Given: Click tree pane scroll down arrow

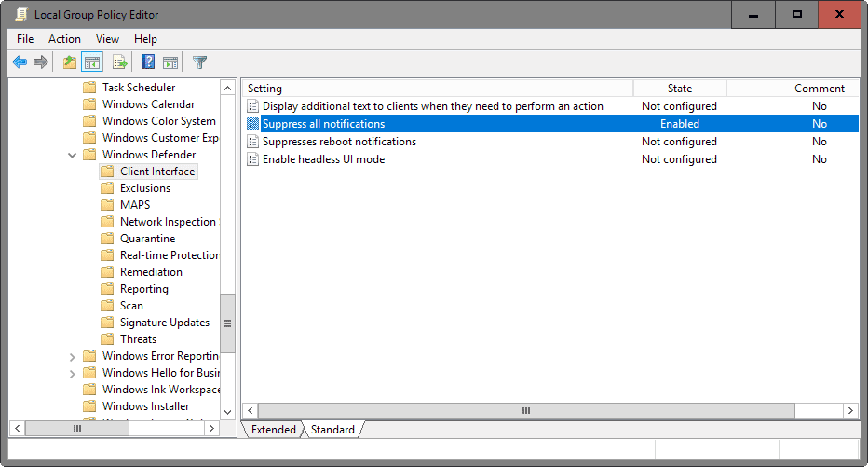Looking at the screenshot, I should (227, 412).
